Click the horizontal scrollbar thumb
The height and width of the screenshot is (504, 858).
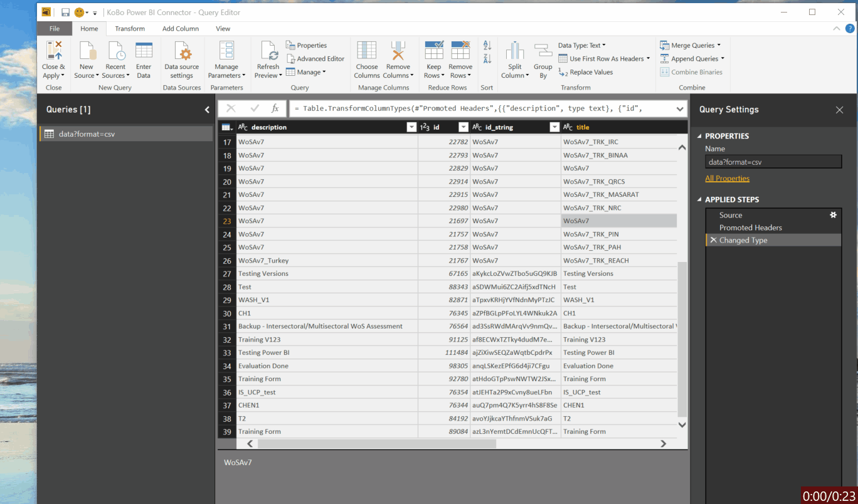pyautogui.click(x=377, y=444)
